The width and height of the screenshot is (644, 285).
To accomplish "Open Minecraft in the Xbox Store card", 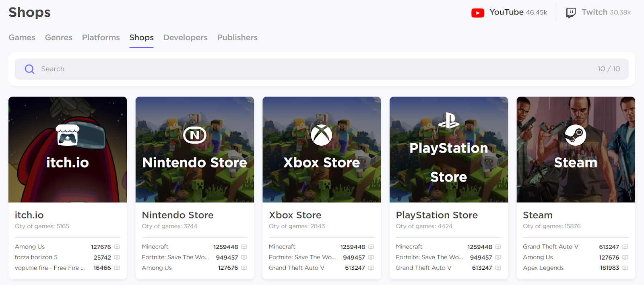I will [282, 247].
